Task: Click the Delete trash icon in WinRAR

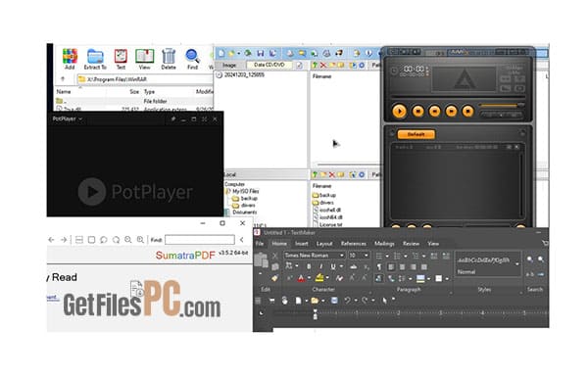Action: 169,59
